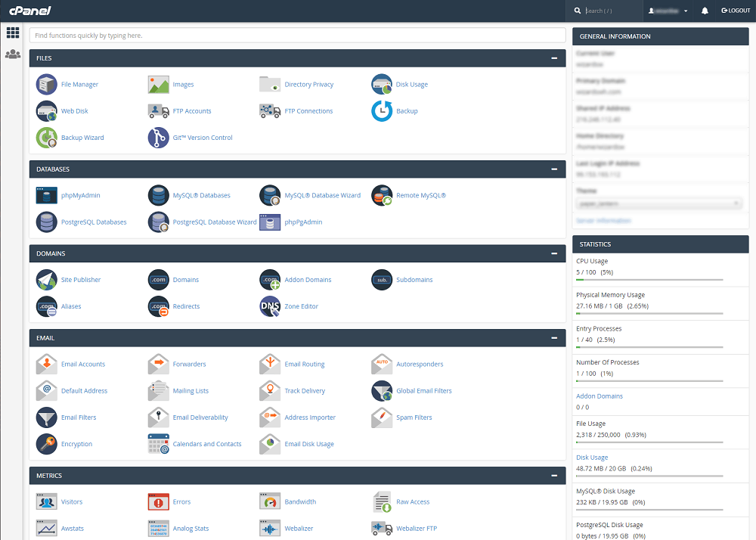Collapse the Email section

click(554, 338)
